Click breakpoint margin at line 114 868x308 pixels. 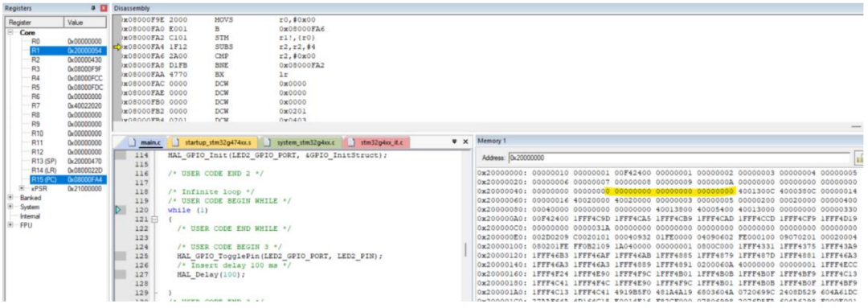(x=121, y=156)
